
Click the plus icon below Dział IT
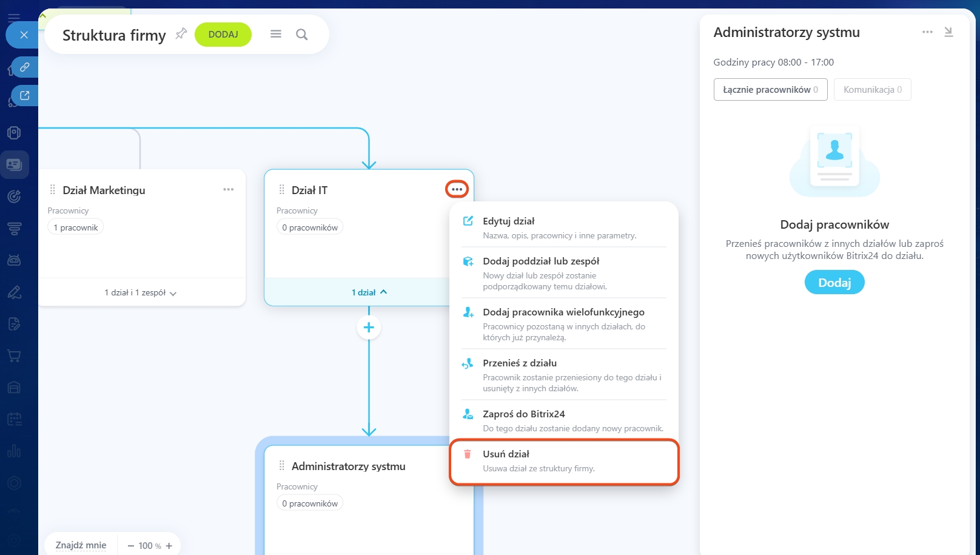(369, 328)
